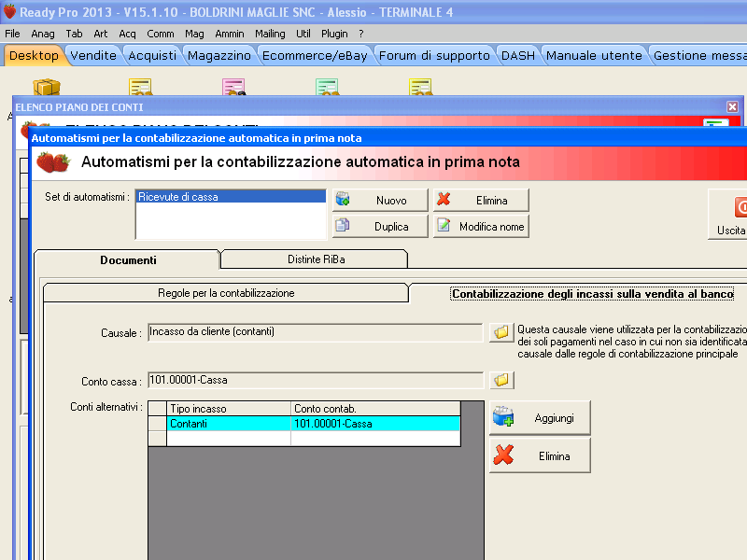Screen dimensions: 747x560
Task: Open the ? help menu
Action: (361, 34)
